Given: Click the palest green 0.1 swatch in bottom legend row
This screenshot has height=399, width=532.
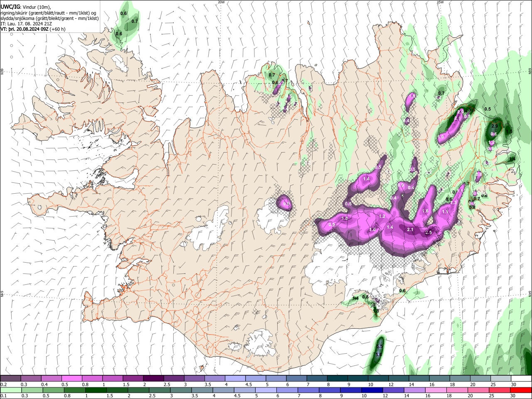Looking at the screenshot, I should 10,390.
